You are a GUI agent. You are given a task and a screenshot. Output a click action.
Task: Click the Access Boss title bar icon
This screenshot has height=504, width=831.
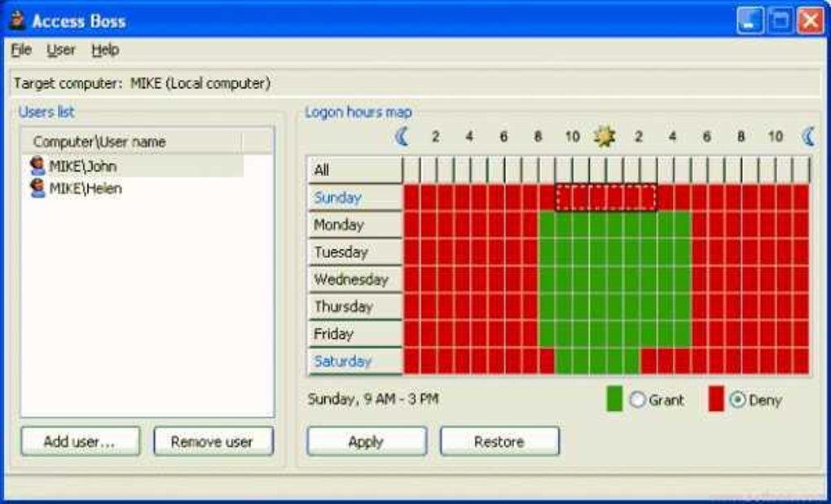17,20
